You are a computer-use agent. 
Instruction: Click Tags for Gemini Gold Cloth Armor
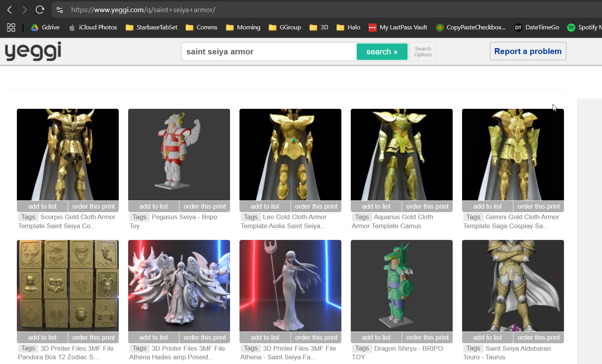pyautogui.click(x=473, y=217)
